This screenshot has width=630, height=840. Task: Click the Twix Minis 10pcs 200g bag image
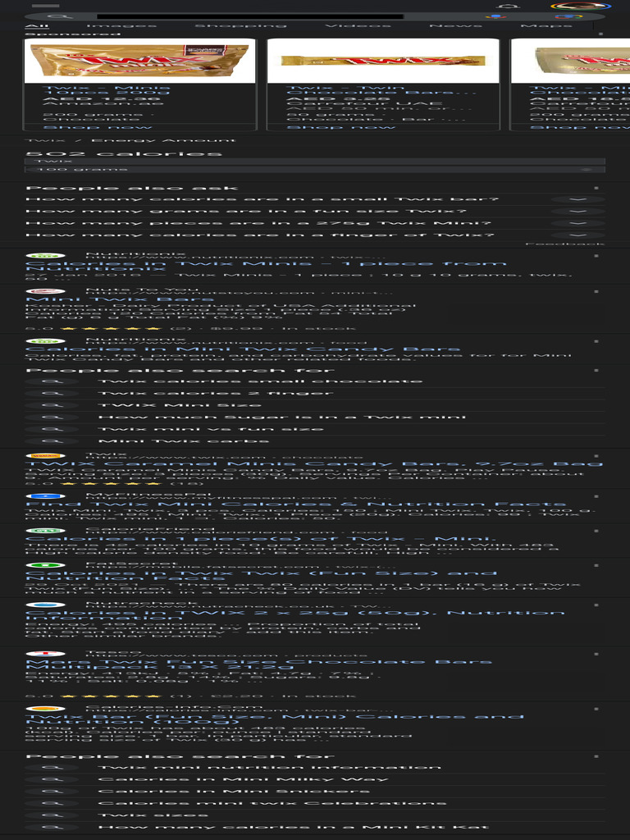coord(139,61)
